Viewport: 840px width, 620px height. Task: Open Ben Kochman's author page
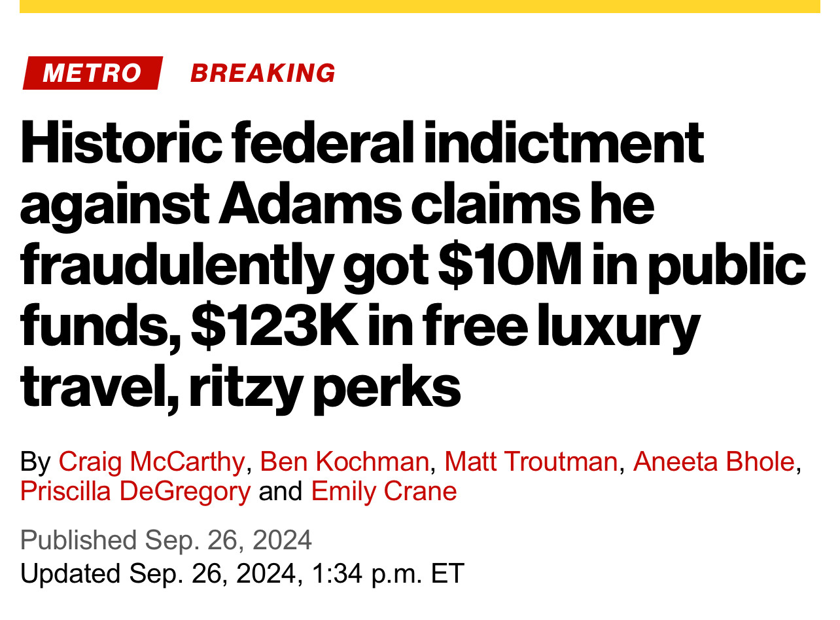(x=344, y=462)
